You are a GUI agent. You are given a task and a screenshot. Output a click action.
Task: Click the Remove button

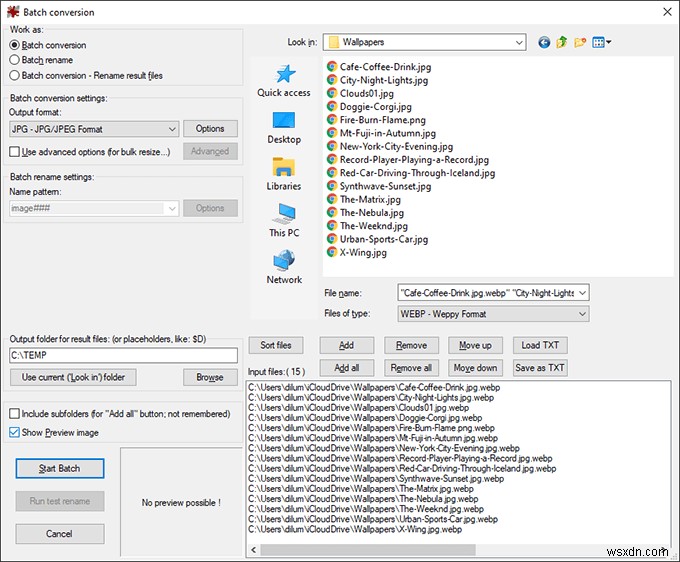click(411, 346)
